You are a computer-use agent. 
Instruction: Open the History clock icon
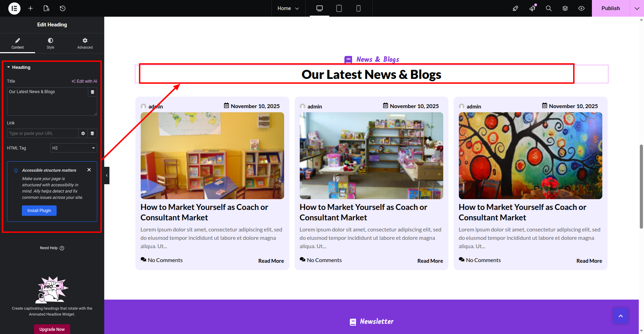click(x=63, y=8)
